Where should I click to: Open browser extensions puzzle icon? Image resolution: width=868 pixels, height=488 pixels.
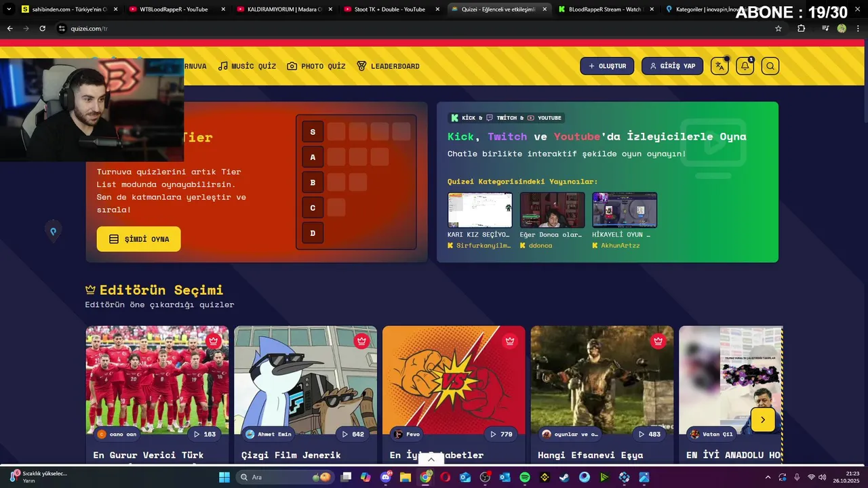point(802,28)
